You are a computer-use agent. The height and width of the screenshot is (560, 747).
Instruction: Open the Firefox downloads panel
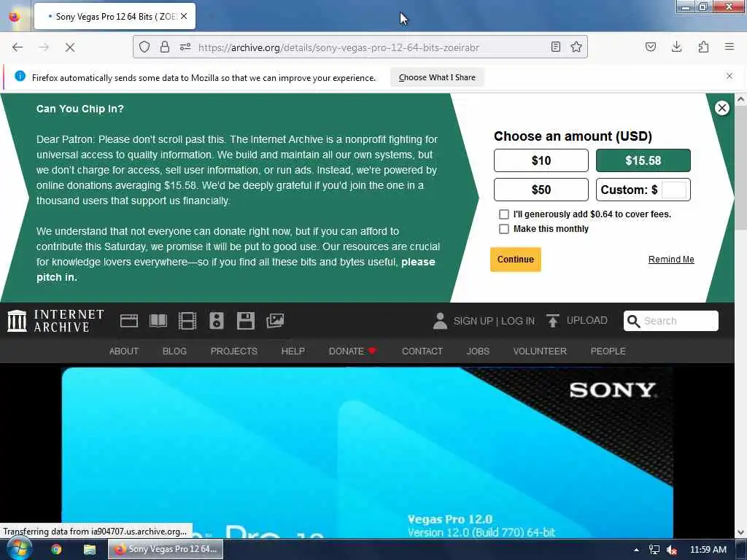(x=676, y=47)
